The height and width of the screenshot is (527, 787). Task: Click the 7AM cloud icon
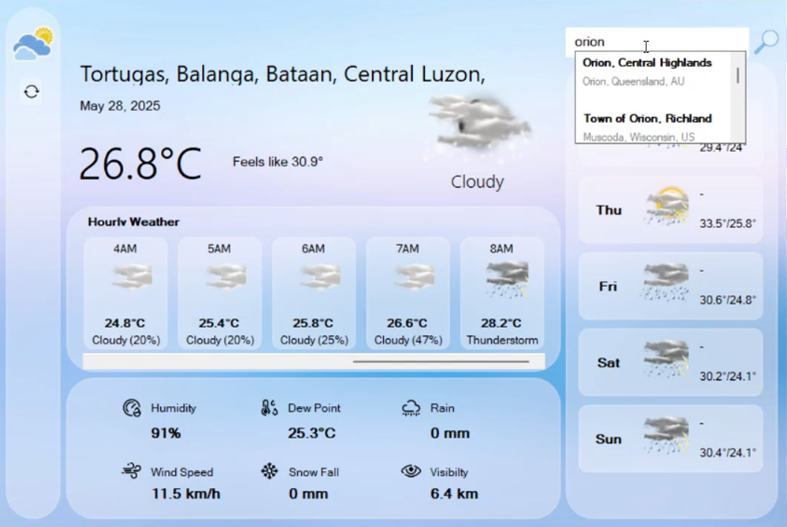coord(414,277)
